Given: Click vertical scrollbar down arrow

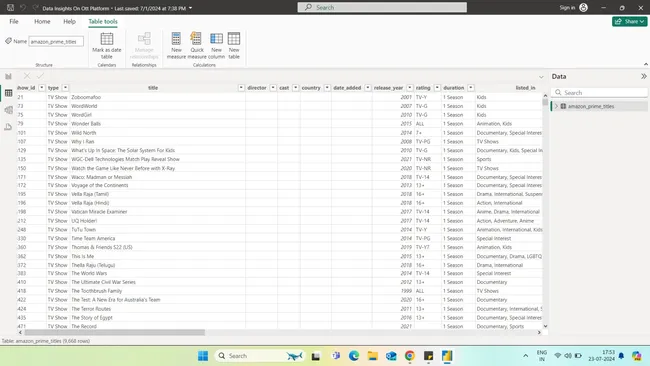Looking at the screenshot, I should [x=545, y=326].
